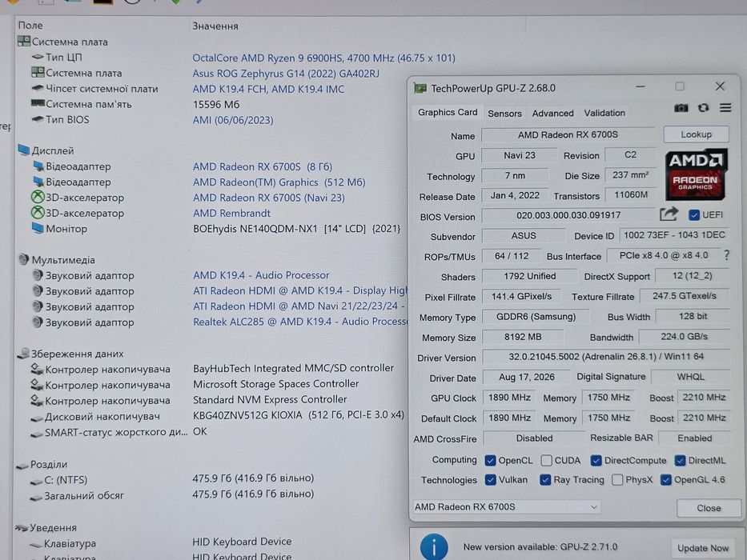Toggle the OpenCL checkbox
Viewport: 747px width, 560px height.
pyautogui.click(x=490, y=461)
